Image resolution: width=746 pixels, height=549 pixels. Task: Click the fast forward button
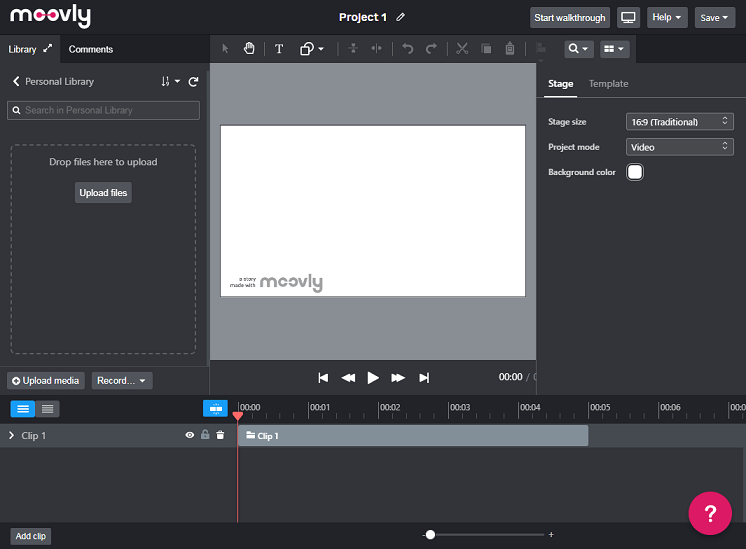[x=398, y=378]
